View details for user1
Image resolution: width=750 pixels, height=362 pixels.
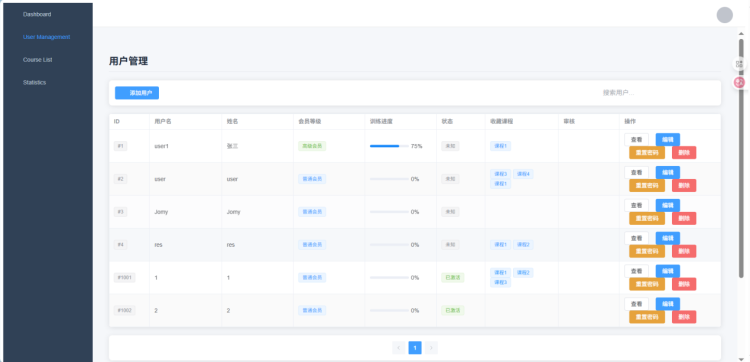point(636,140)
